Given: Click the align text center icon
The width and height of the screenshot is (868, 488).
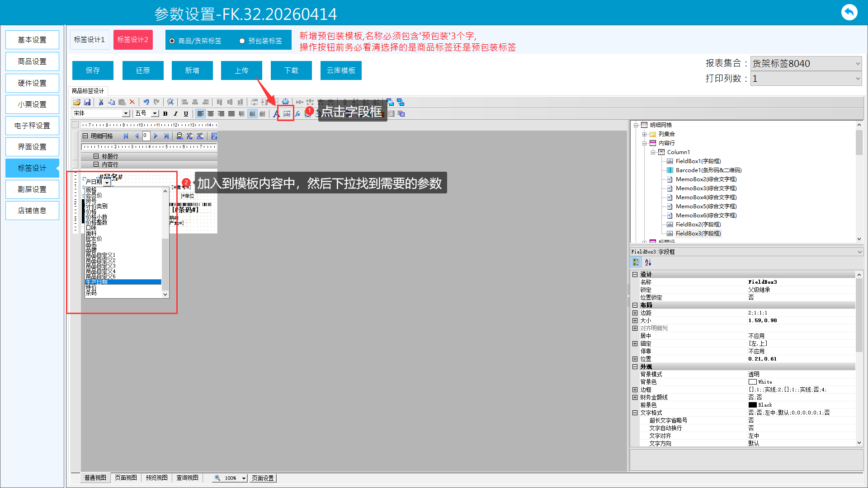Looking at the screenshot, I should point(211,114).
